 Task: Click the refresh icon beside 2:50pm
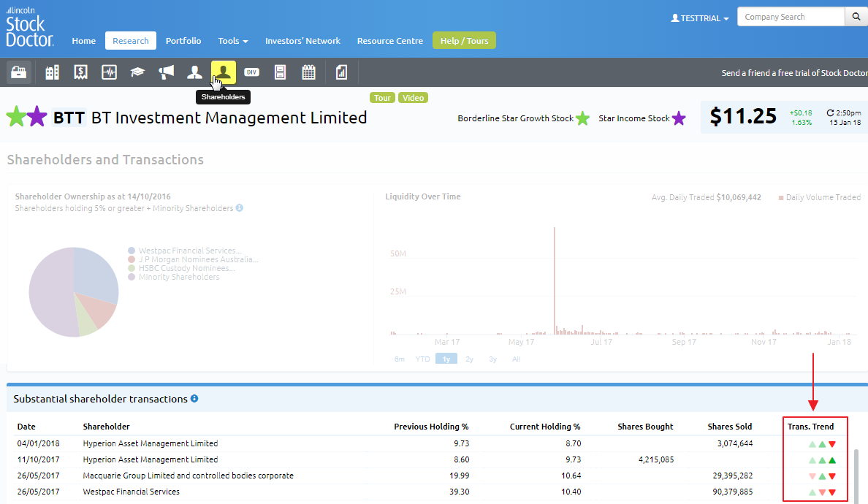click(x=830, y=113)
